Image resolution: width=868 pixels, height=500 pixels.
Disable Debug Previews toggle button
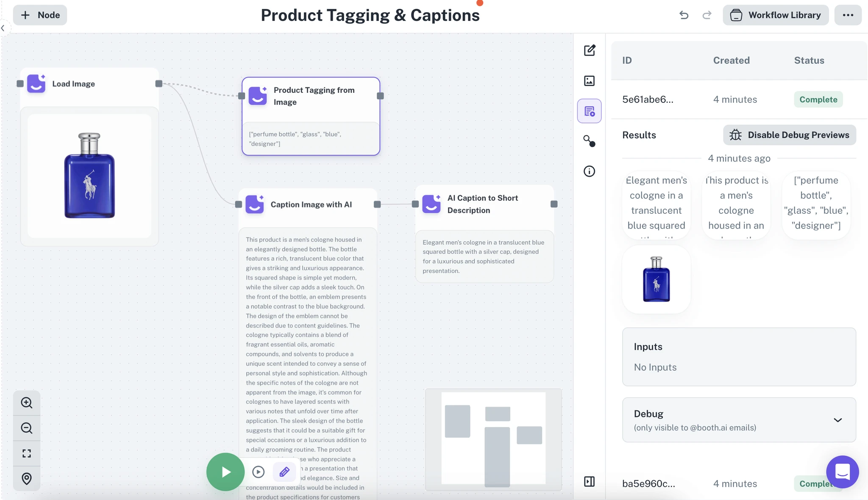(x=789, y=135)
